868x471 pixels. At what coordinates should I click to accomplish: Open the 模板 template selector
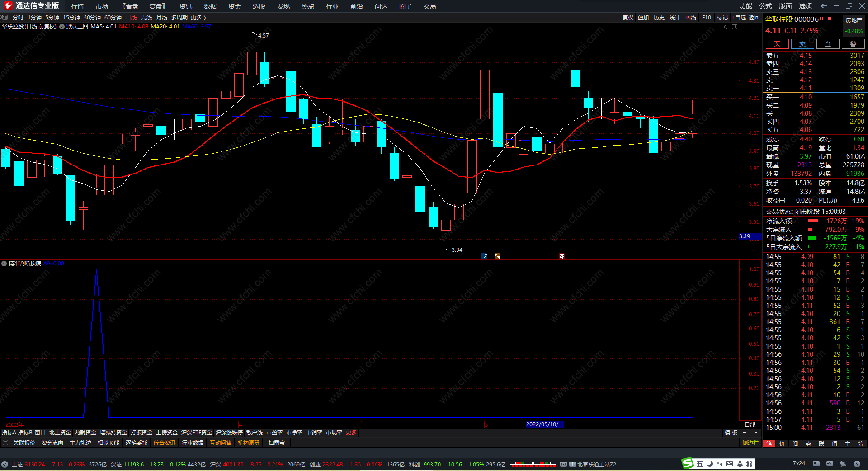(731, 433)
